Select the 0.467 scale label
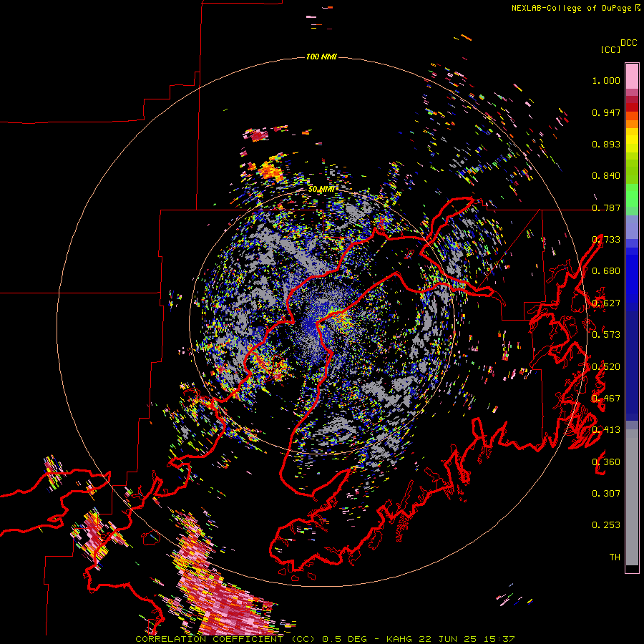Image resolution: width=644 pixels, height=644 pixels. (606, 399)
